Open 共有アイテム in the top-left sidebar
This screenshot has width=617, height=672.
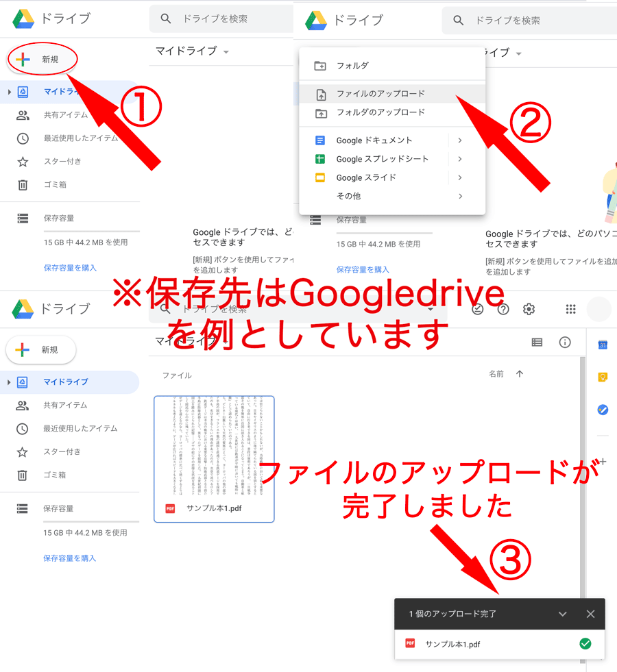(x=66, y=115)
